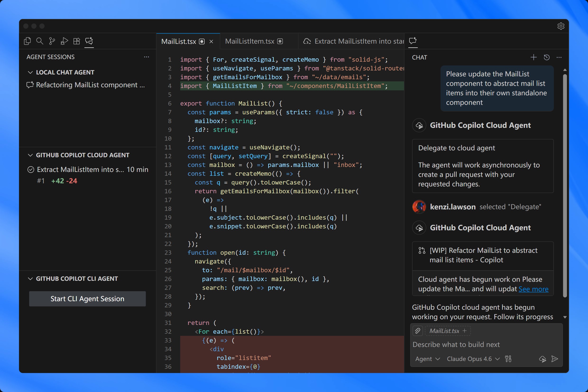Open the Explorer files icon
Viewport: 588px width, 392px height.
coord(27,41)
